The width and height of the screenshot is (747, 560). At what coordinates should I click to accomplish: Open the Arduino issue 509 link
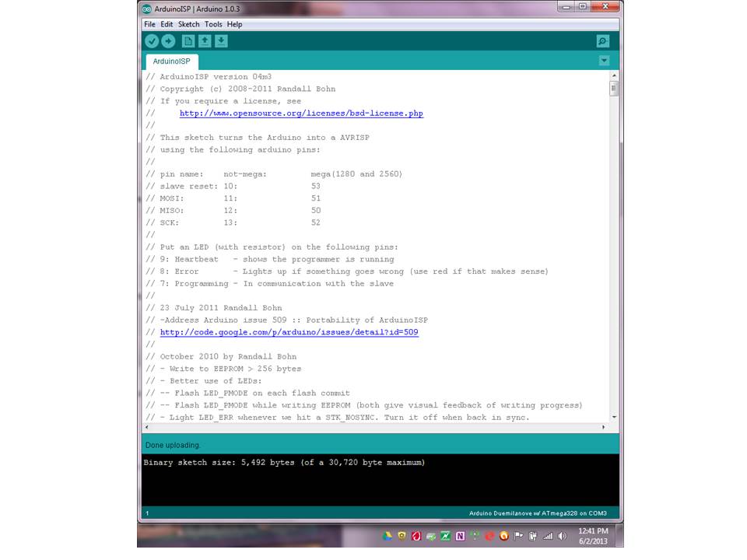289,332
